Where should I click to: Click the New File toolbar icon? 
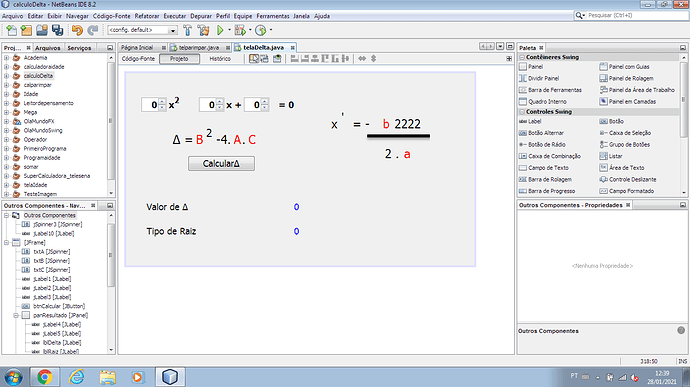(x=11, y=30)
